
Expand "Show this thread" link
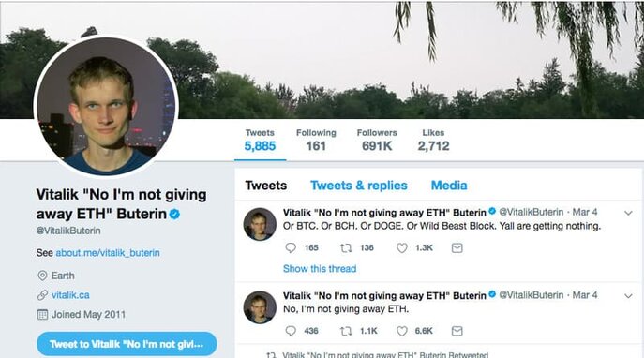pyautogui.click(x=320, y=268)
